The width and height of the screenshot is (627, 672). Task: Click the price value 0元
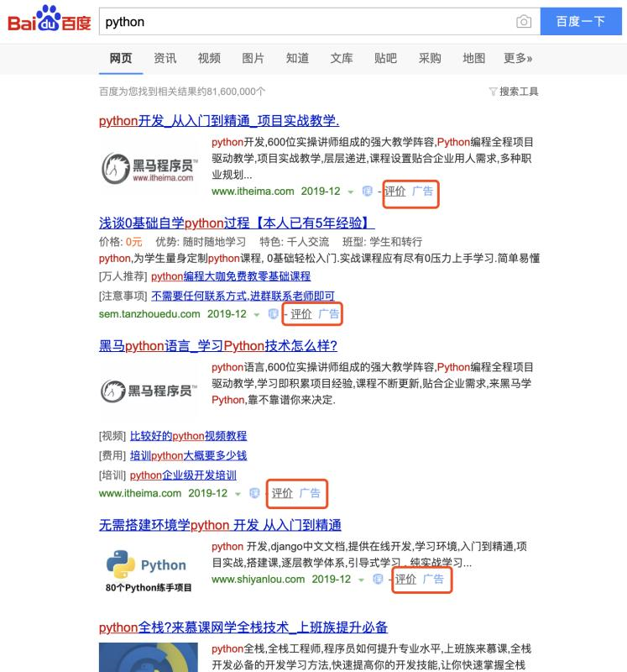click(134, 242)
